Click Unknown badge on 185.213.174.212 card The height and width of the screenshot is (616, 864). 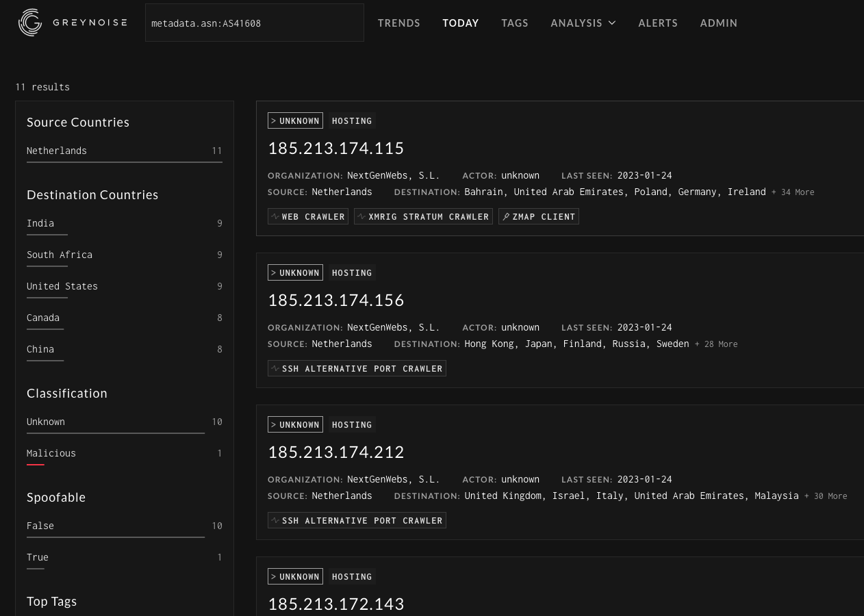click(x=295, y=424)
